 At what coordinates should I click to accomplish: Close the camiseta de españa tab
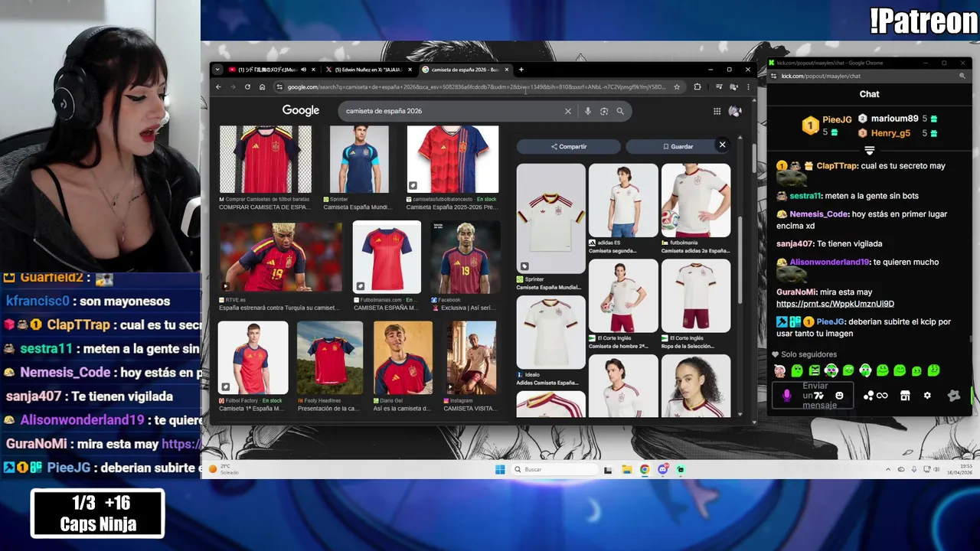coord(507,70)
